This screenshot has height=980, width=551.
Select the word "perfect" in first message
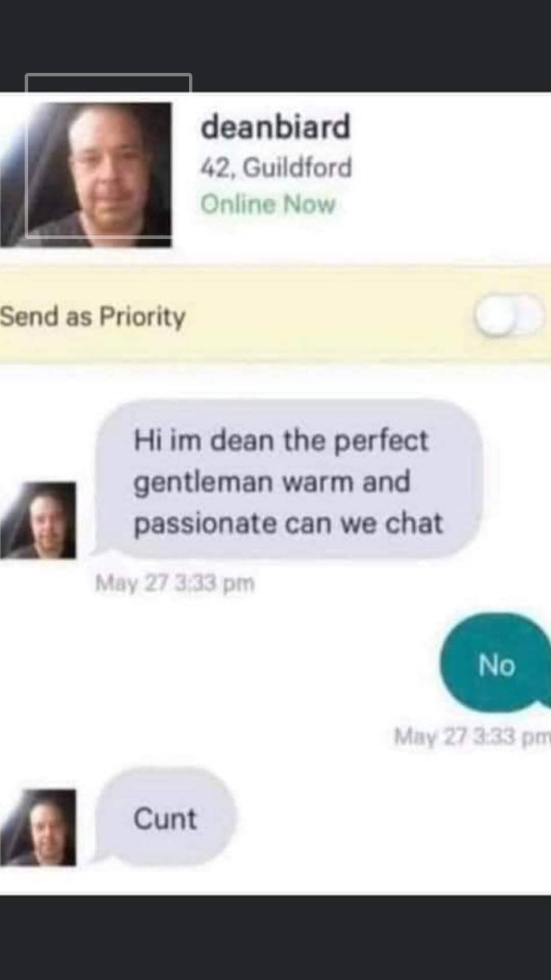[381, 440]
